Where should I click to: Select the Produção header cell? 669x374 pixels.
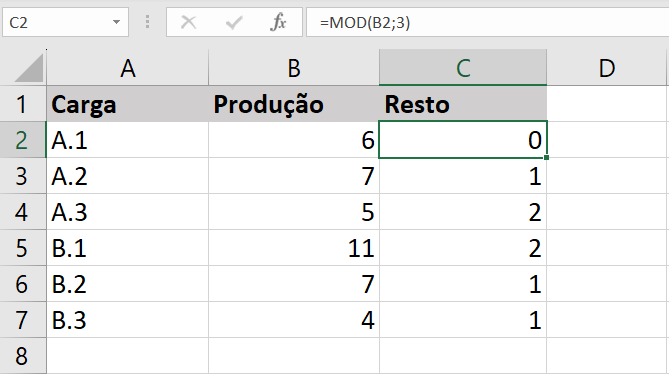294,104
